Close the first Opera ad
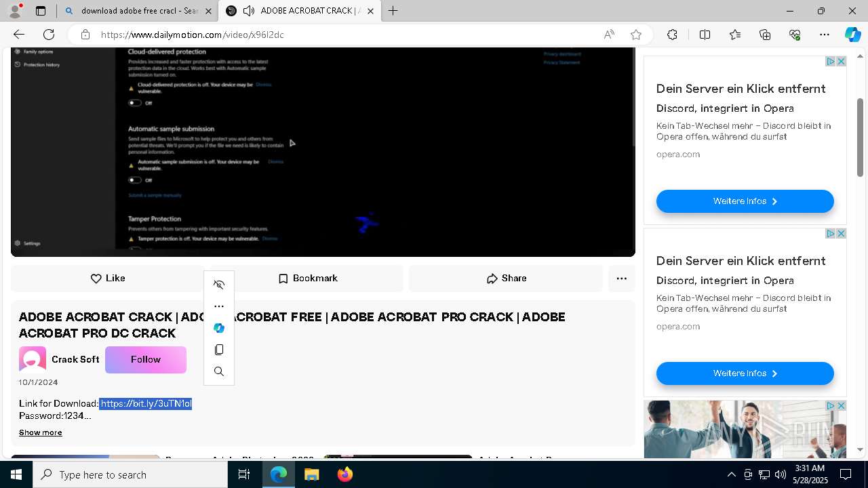Viewport: 868px width, 488px height. coord(841,61)
